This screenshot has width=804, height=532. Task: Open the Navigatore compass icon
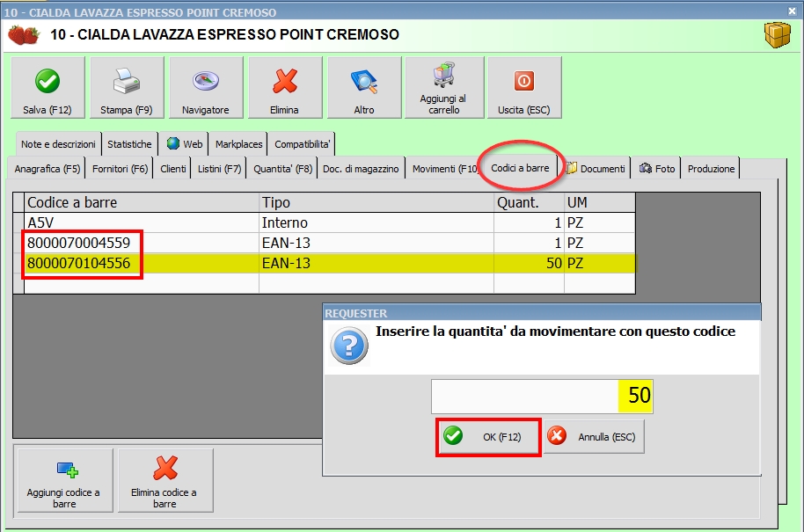[x=206, y=81]
